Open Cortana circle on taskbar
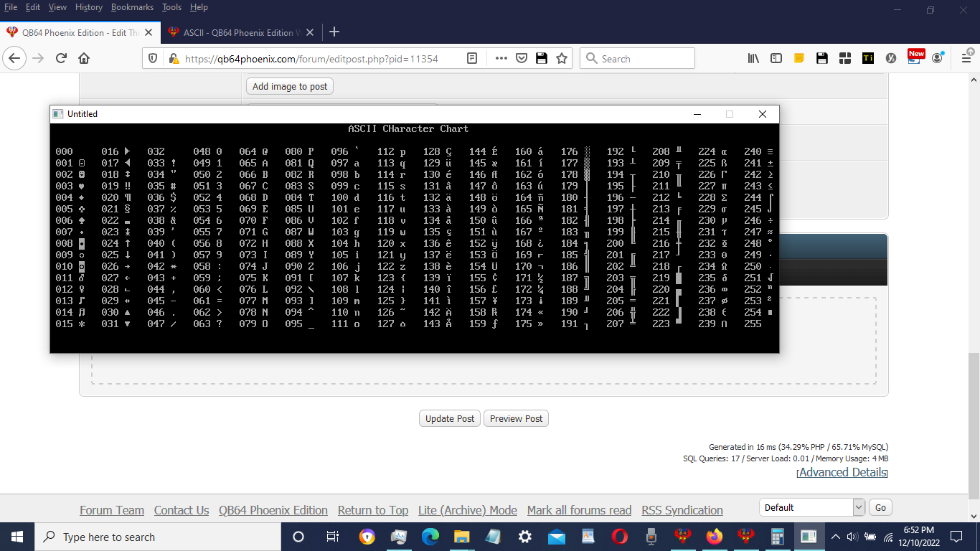Viewport: 980px width, 551px height. [x=298, y=537]
